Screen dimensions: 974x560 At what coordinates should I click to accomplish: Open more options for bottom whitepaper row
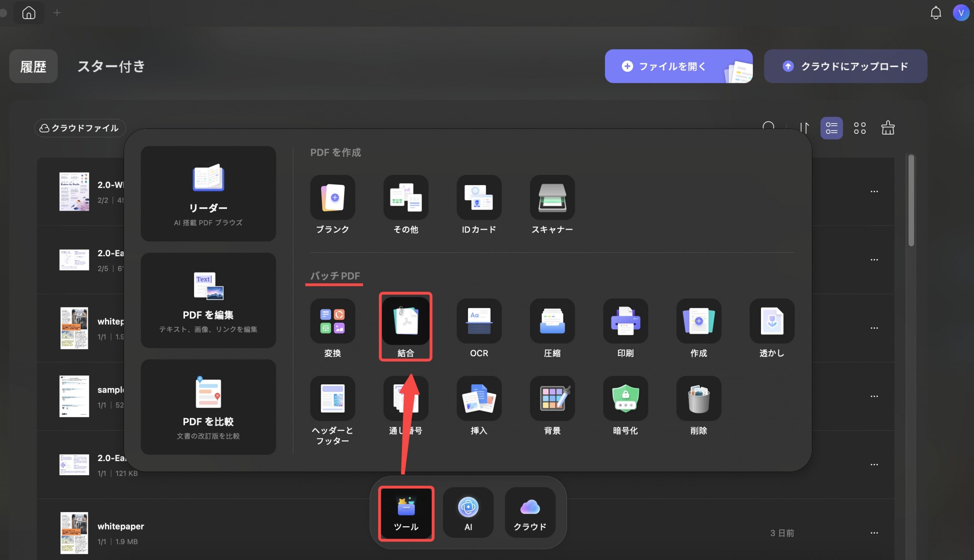tap(874, 533)
